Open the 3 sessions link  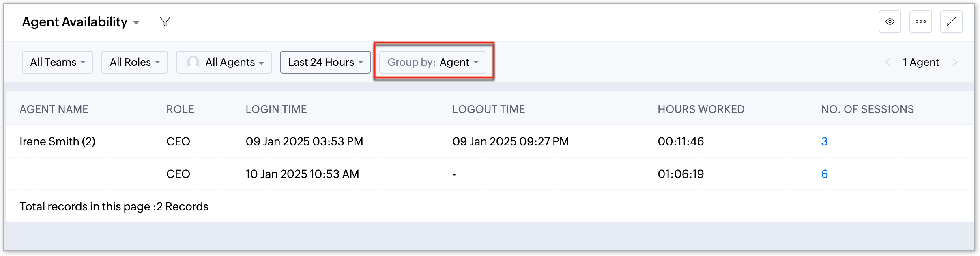pos(824,141)
